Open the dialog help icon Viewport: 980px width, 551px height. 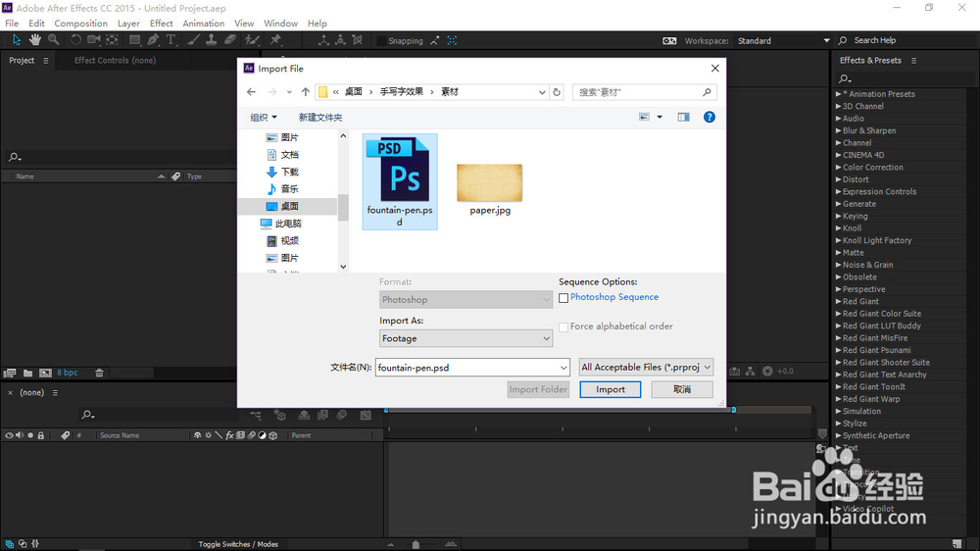pyautogui.click(x=710, y=117)
